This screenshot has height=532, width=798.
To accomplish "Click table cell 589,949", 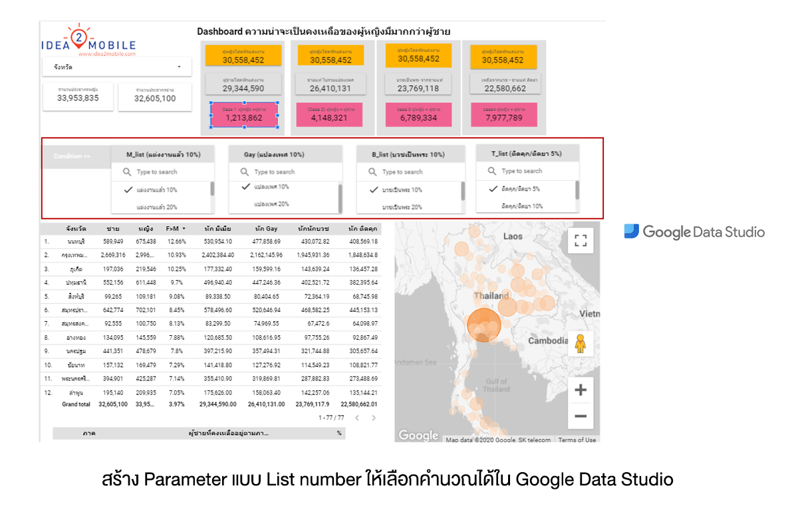I will pyautogui.click(x=112, y=241).
